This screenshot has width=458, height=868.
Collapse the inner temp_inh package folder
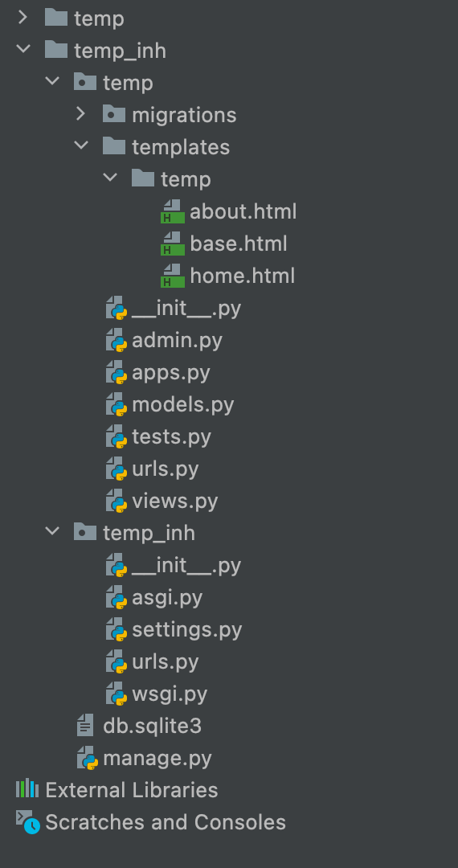click(52, 532)
